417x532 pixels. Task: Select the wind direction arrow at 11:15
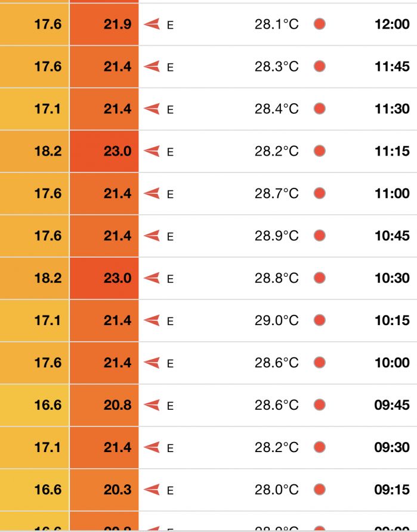pos(152,151)
